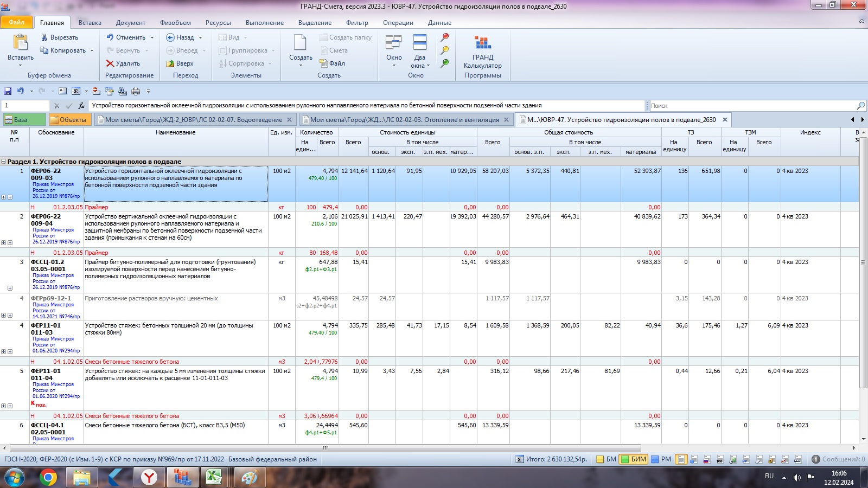Click the print icon in quick access toolbar
This screenshot has width=868, height=488.
136,91
